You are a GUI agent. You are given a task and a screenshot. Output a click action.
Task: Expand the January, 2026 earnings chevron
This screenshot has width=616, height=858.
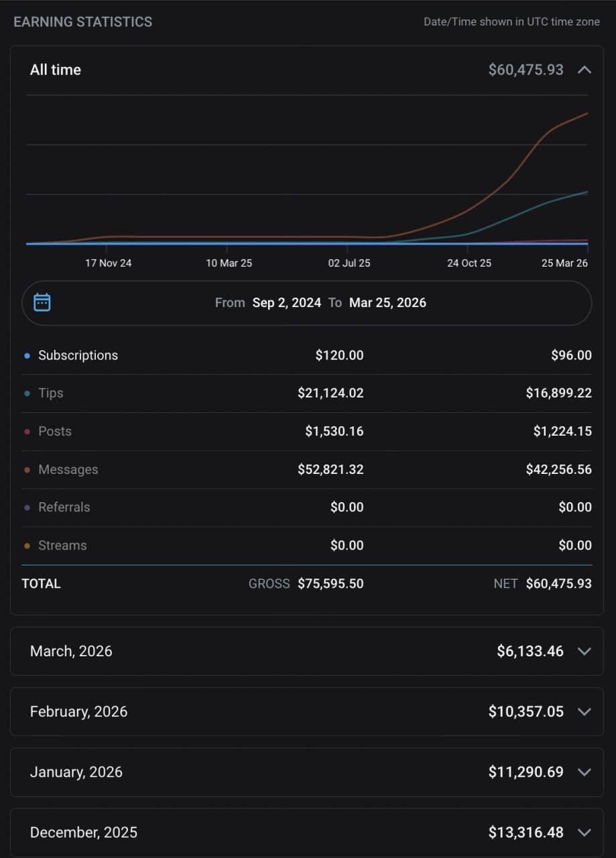(x=584, y=772)
